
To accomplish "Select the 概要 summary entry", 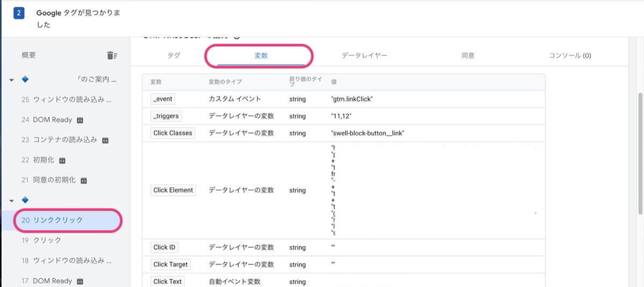I will click(x=29, y=55).
